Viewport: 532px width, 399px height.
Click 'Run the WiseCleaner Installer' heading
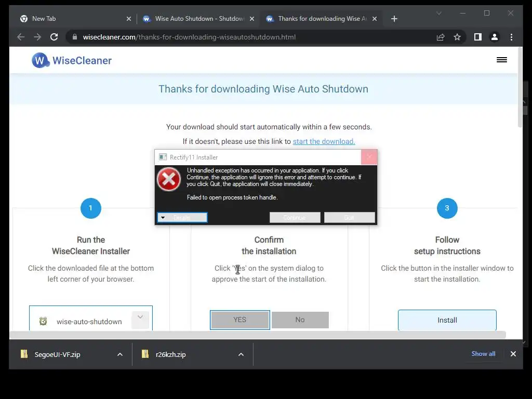[90, 245]
